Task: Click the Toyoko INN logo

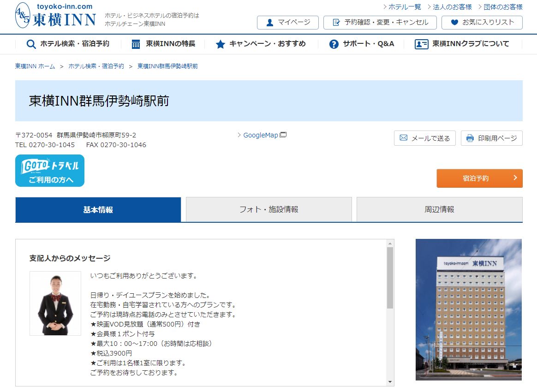Action: point(55,15)
